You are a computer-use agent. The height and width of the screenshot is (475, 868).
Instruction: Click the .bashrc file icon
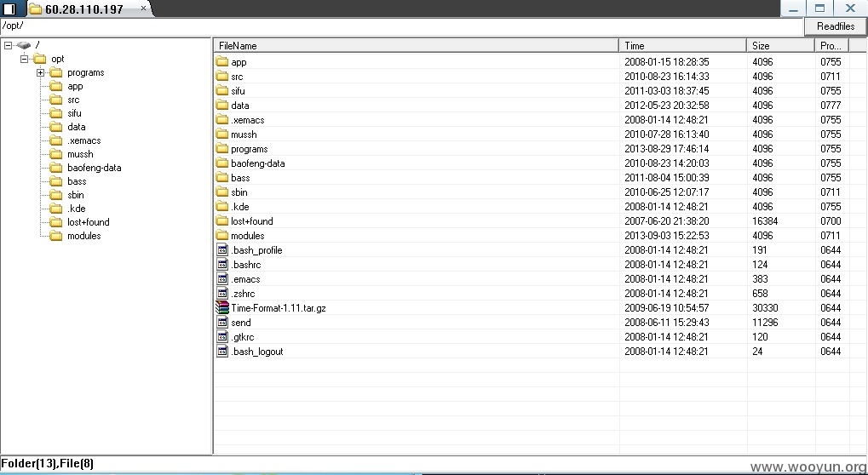[222, 265]
